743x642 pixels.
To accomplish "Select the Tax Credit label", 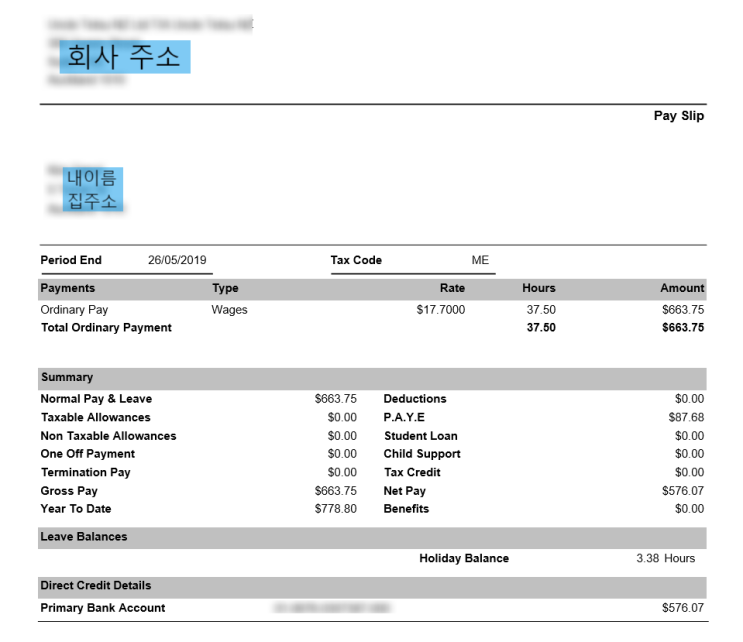I will (412, 472).
